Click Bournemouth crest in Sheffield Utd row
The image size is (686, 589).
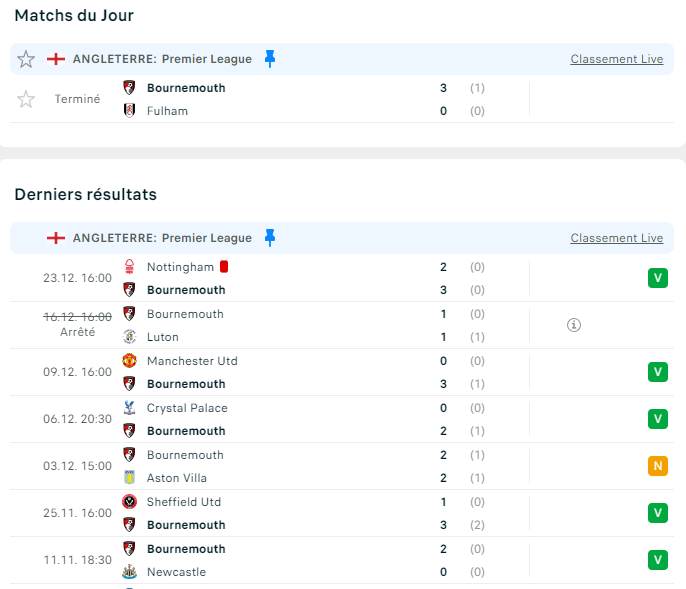point(129,525)
